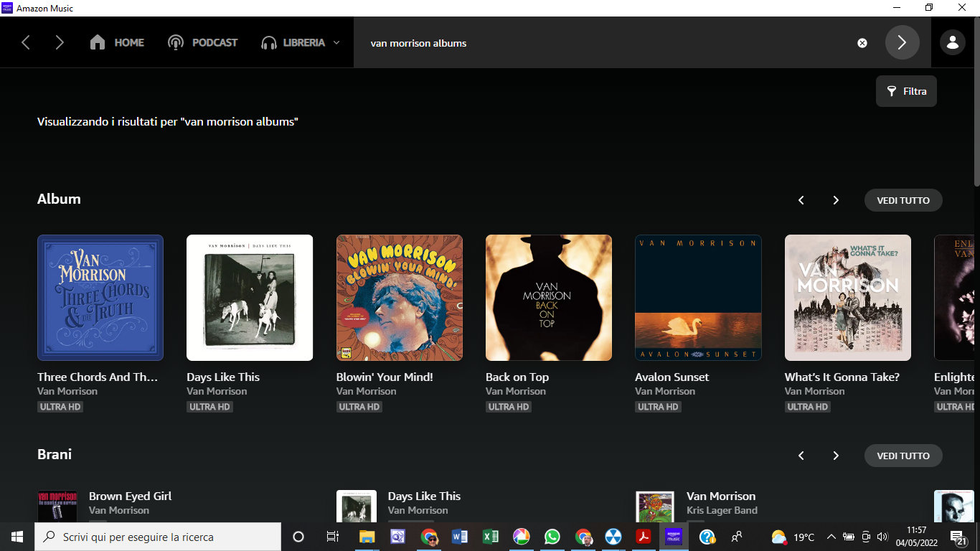Click the Windows taskbar search box
This screenshot has height=551, width=980.
pyautogui.click(x=158, y=537)
